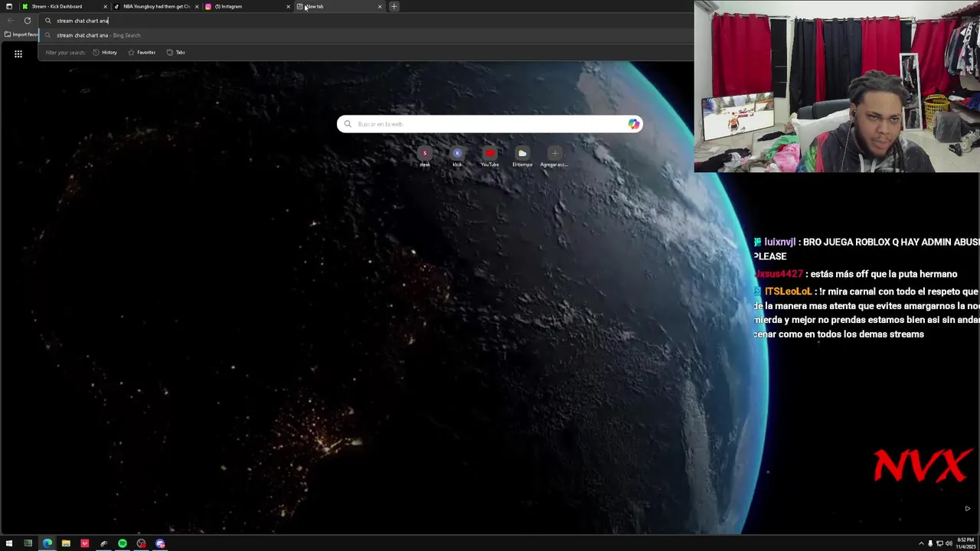Switch to the NBA Youngboy TikTok tab
Image resolution: width=980 pixels, height=551 pixels.
156,6
